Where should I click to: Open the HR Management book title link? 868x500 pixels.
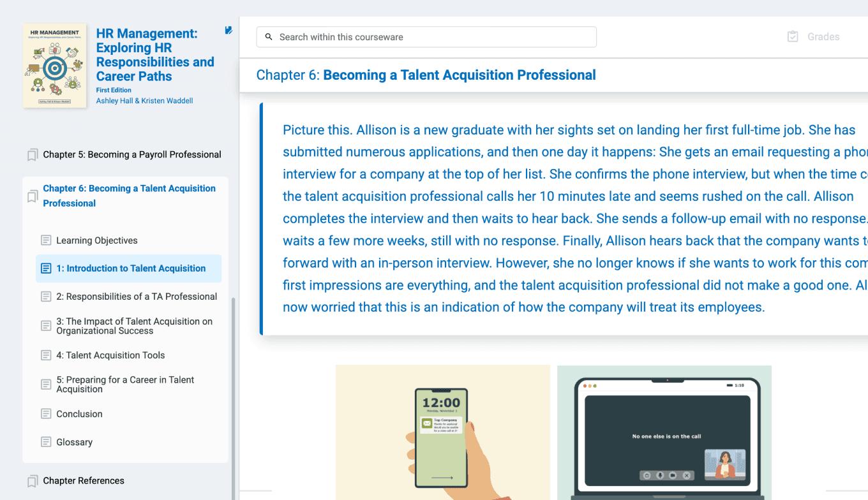[155, 55]
